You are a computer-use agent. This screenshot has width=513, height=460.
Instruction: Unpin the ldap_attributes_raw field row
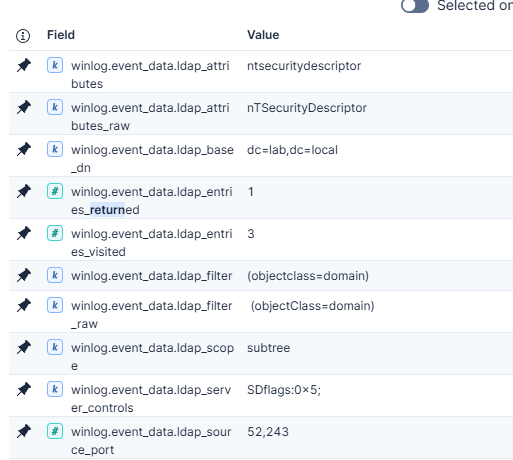pyautogui.click(x=24, y=107)
